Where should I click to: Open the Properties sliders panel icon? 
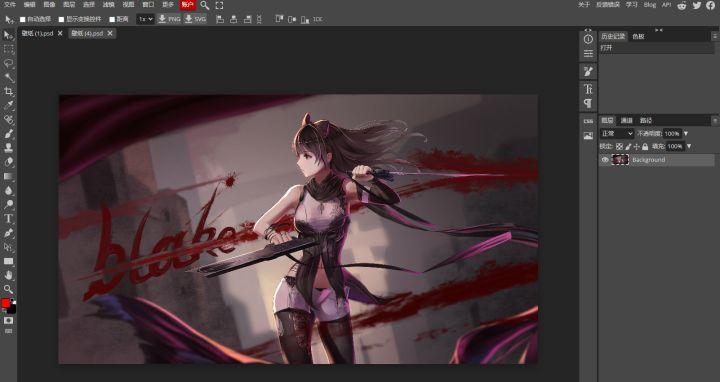[588, 54]
